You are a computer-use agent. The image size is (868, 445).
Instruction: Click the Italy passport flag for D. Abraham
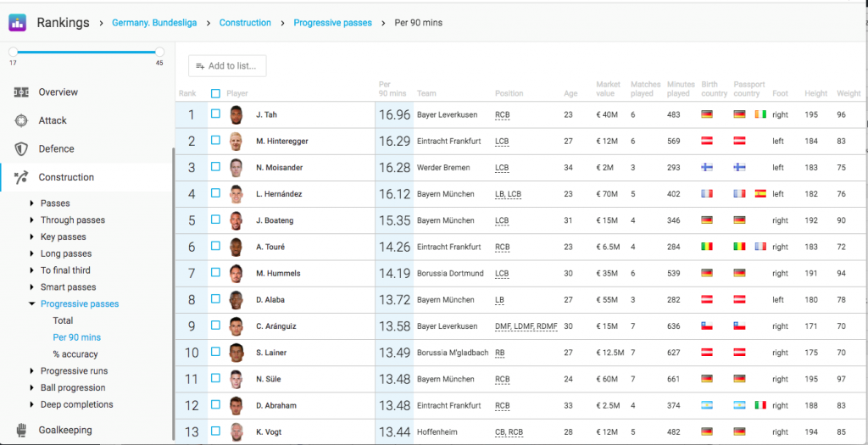(760, 404)
